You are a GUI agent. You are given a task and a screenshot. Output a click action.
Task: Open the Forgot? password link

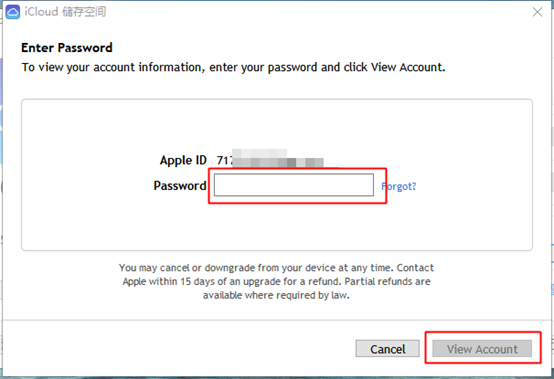point(399,186)
